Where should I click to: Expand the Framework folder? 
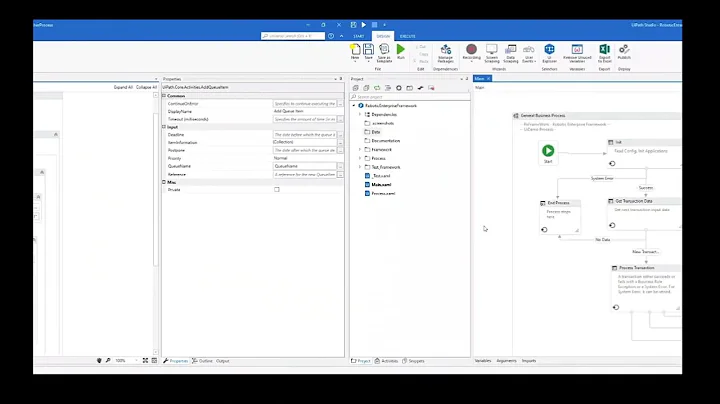tap(360, 150)
